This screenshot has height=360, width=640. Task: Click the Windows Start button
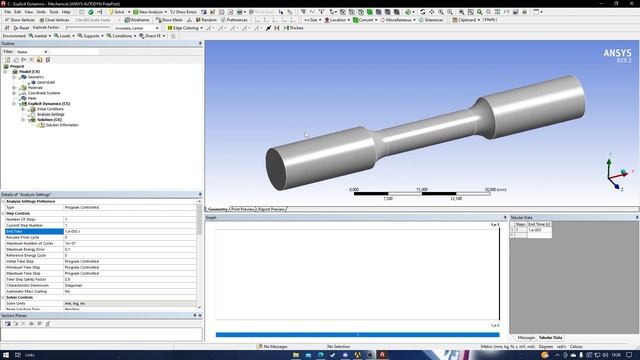[x=6, y=355]
